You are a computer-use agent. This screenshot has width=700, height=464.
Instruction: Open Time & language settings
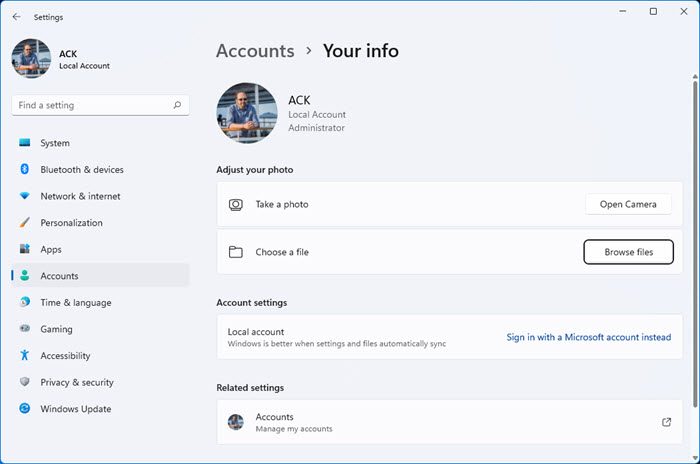pos(76,303)
